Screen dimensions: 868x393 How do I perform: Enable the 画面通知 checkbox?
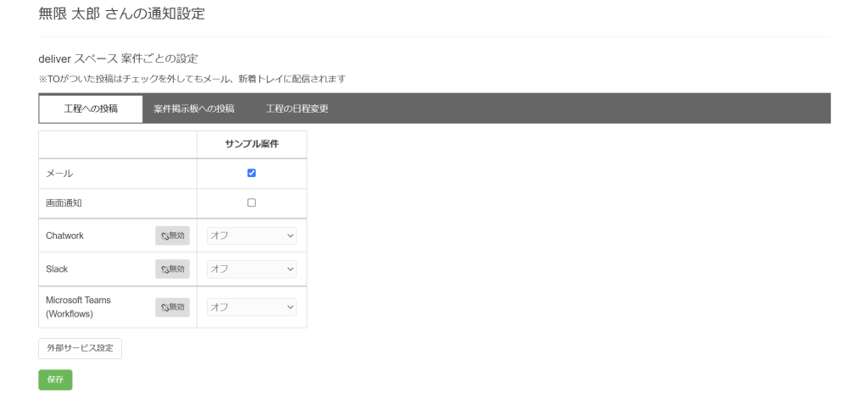(x=251, y=202)
